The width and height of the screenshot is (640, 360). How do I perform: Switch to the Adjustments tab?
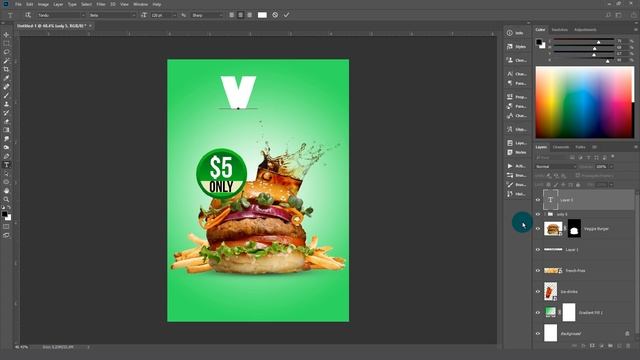[x=585, y=30]
